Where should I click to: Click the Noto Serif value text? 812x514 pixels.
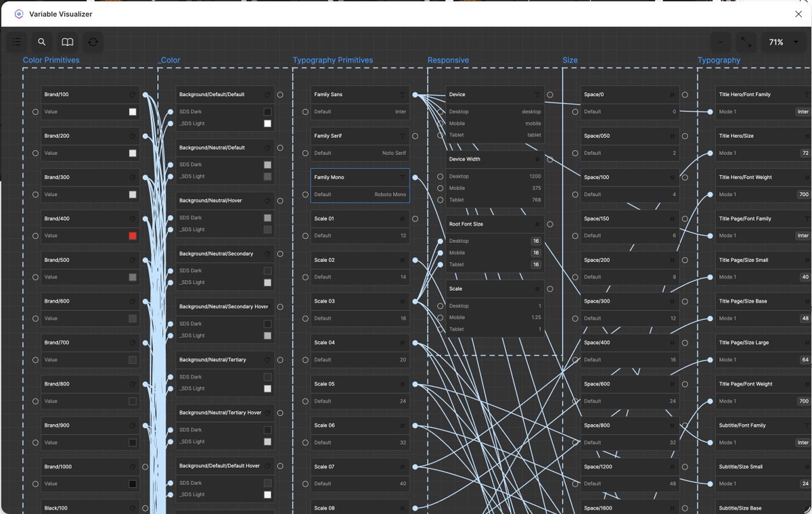pos(394,153)
